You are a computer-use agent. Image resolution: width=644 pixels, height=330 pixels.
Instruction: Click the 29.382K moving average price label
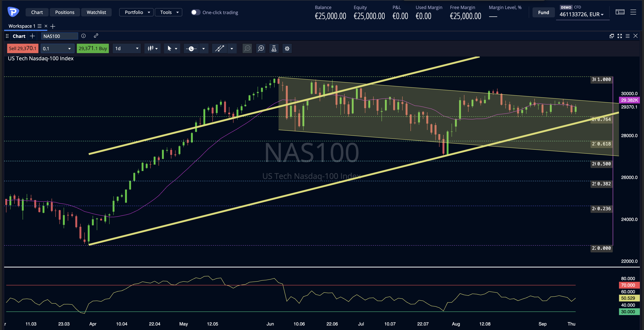click(629, 100)
